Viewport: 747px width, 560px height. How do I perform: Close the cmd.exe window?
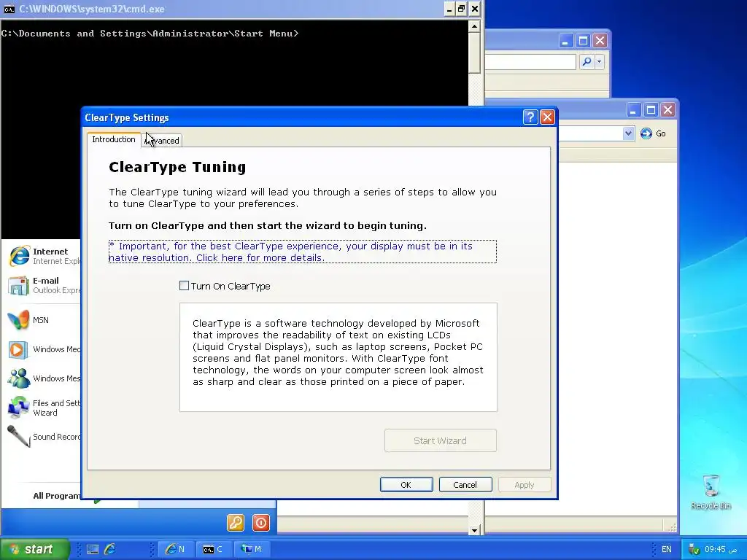[475, 9]
